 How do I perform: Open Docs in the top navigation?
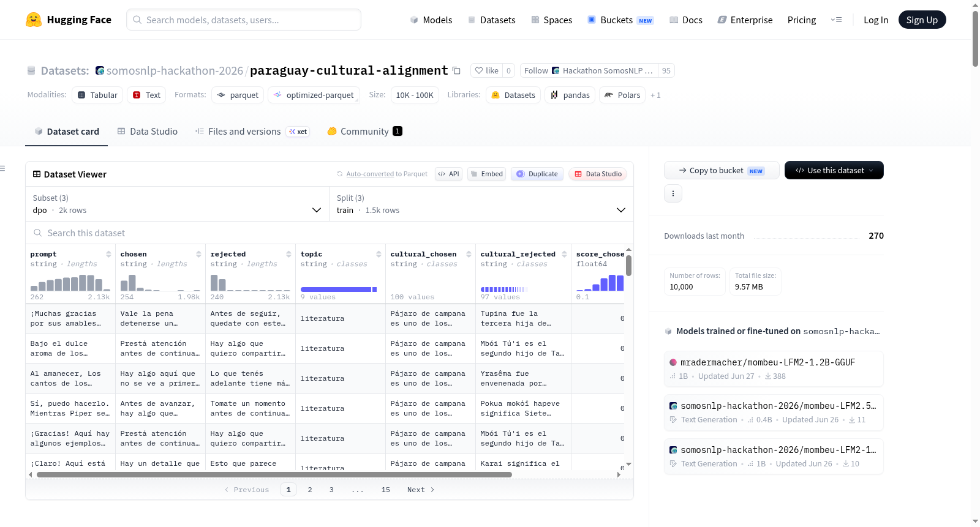click(685, 20)
